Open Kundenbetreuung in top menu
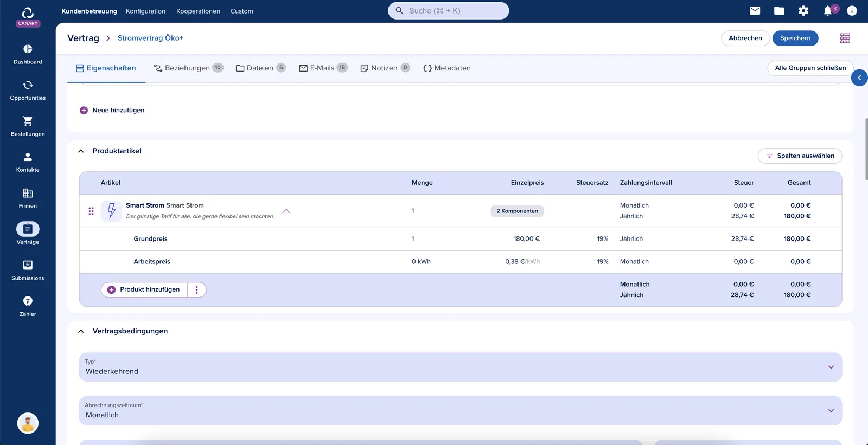The image size is (868, 445). tap(89, 11)
